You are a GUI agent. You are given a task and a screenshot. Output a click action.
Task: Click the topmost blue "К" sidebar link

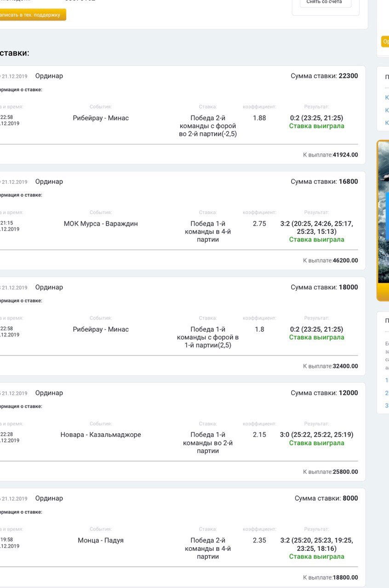coord(387,97)
